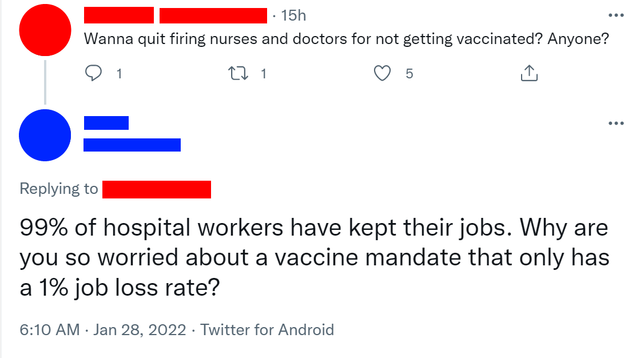
Task: Expand the reply tweet's options menu
Action: (x=616, y=123)
